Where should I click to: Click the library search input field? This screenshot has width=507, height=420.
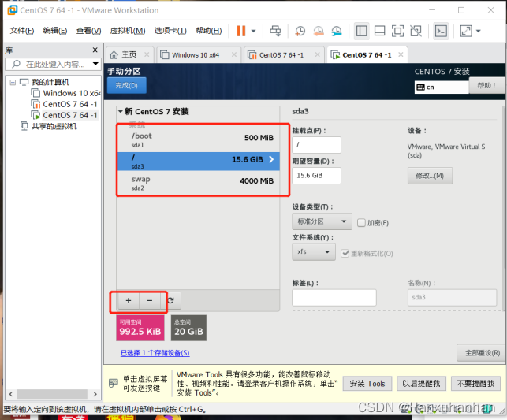point(52,65)
